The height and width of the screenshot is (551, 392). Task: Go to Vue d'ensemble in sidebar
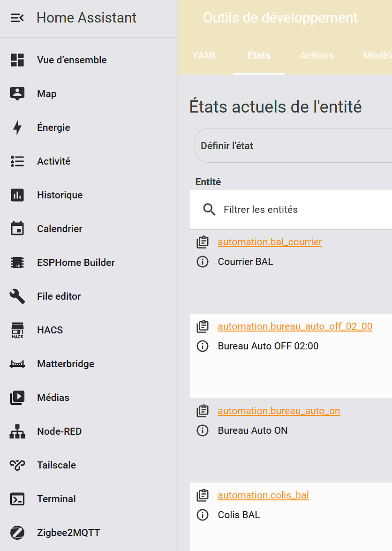coord(72,60)
